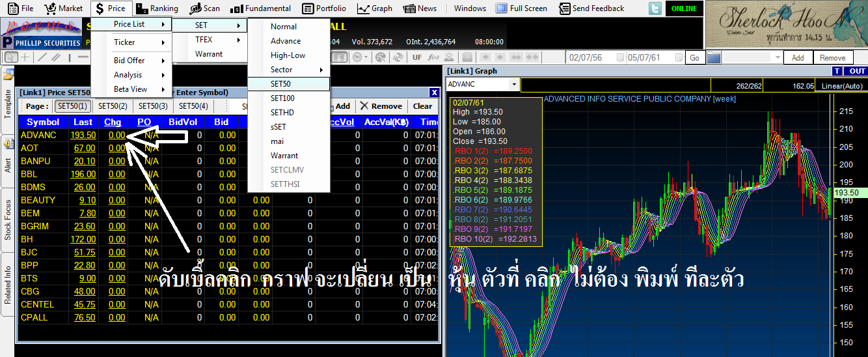Click the Twitter bird icon
The width and height of the screenshot is (868, 357).
click(655, 8)
